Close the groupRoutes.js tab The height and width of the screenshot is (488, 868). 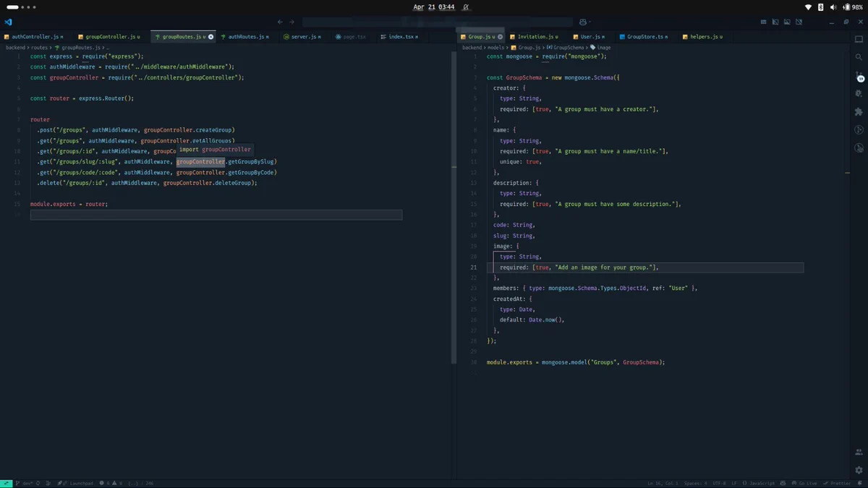[210, 36]
